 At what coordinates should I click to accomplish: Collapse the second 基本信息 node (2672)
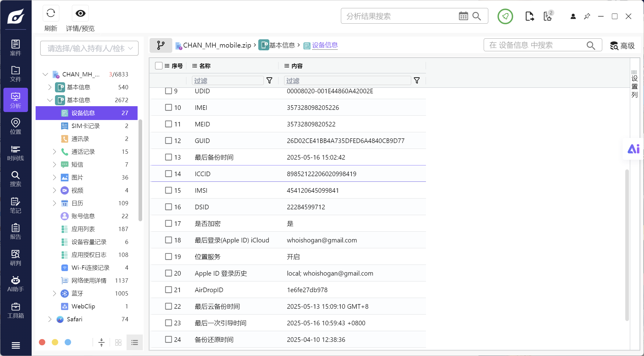pos(50,100)
